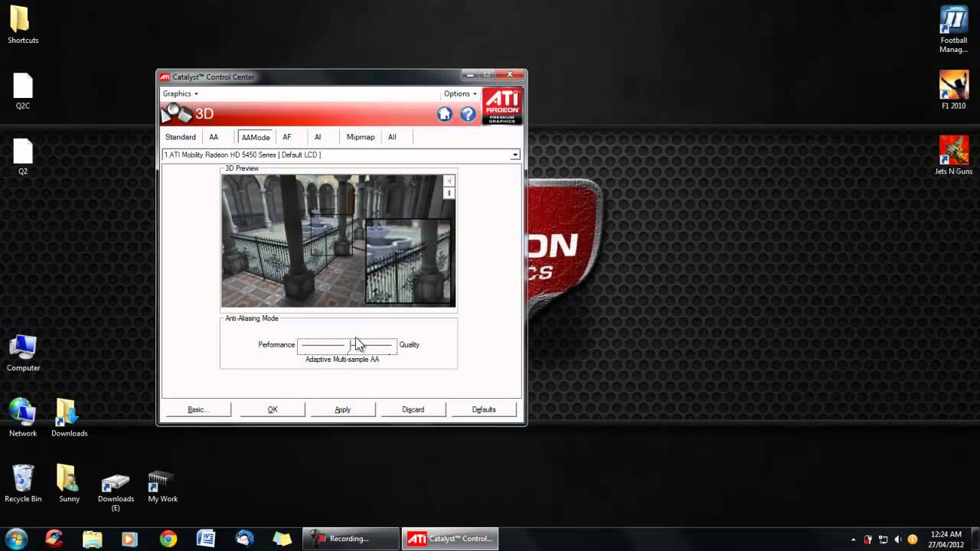Click the Basic... button
The height and width of the screenshot is (551, 980).
[x=198, y=409]
